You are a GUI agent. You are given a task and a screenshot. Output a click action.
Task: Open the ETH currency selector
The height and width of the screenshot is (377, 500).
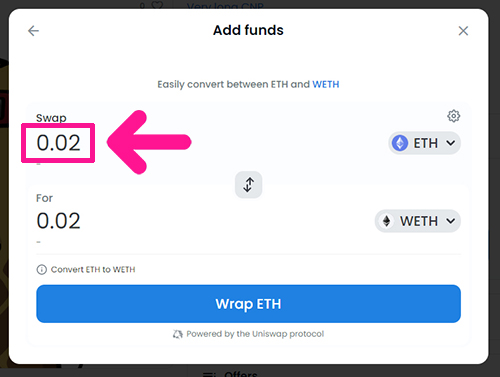point(425,143)
